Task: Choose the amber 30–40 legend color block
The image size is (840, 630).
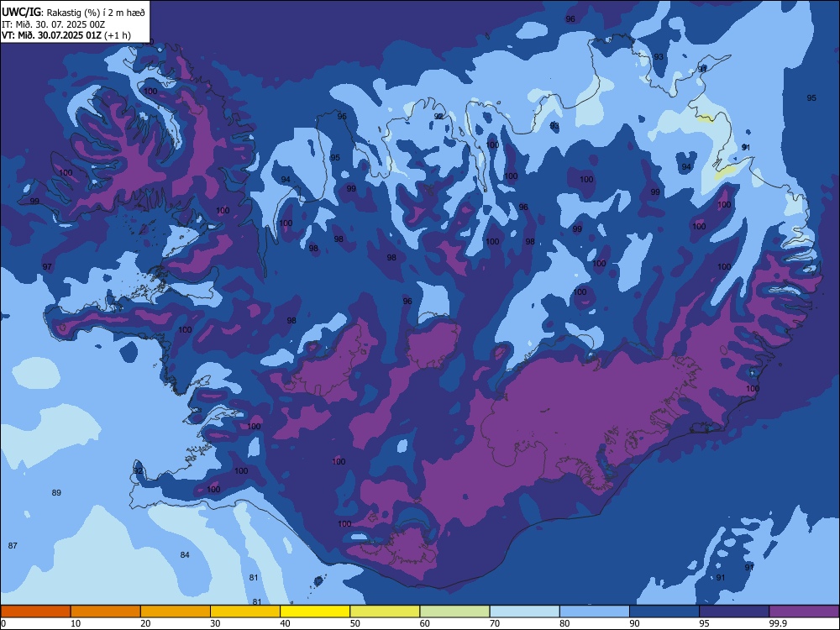Action: 245,612
